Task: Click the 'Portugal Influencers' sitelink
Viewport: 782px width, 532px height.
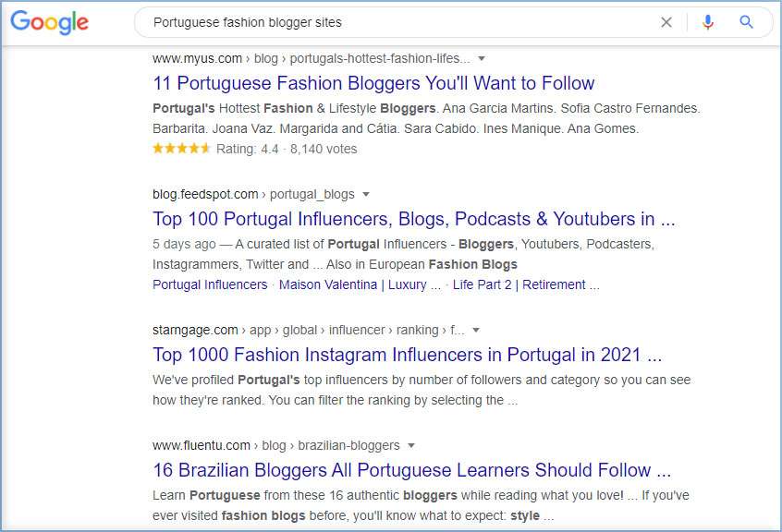Action: pos(210,284)
